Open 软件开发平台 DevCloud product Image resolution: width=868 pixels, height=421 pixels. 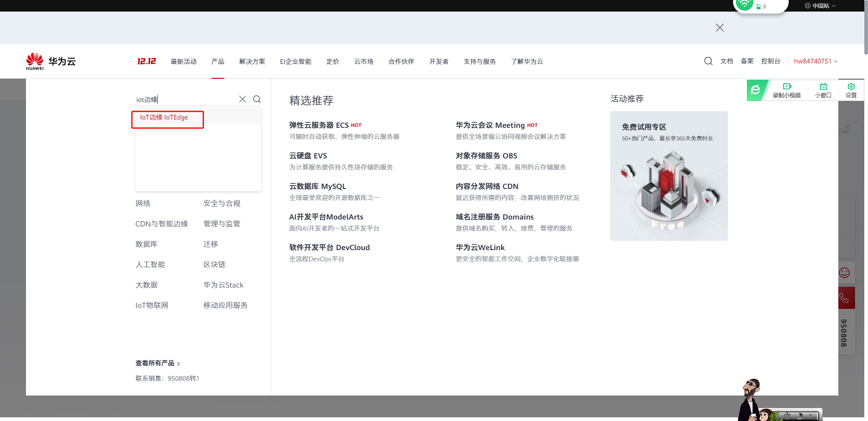pos(330,247)
